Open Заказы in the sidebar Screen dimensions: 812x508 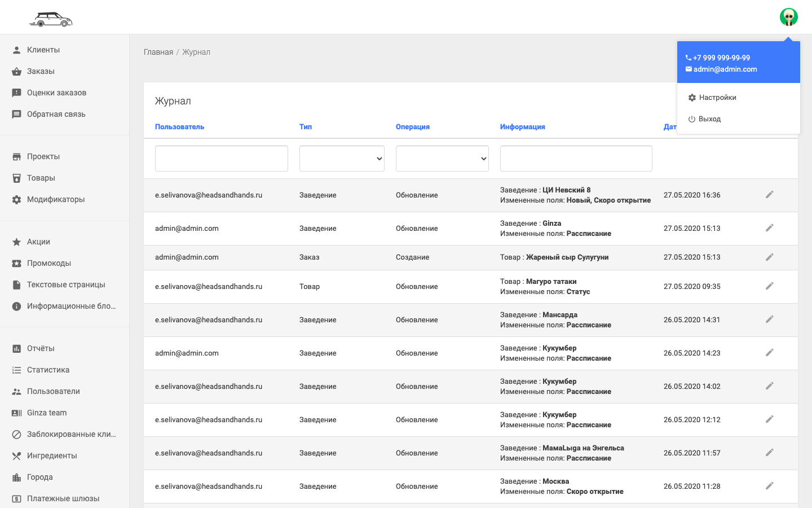tap(41, 71)
